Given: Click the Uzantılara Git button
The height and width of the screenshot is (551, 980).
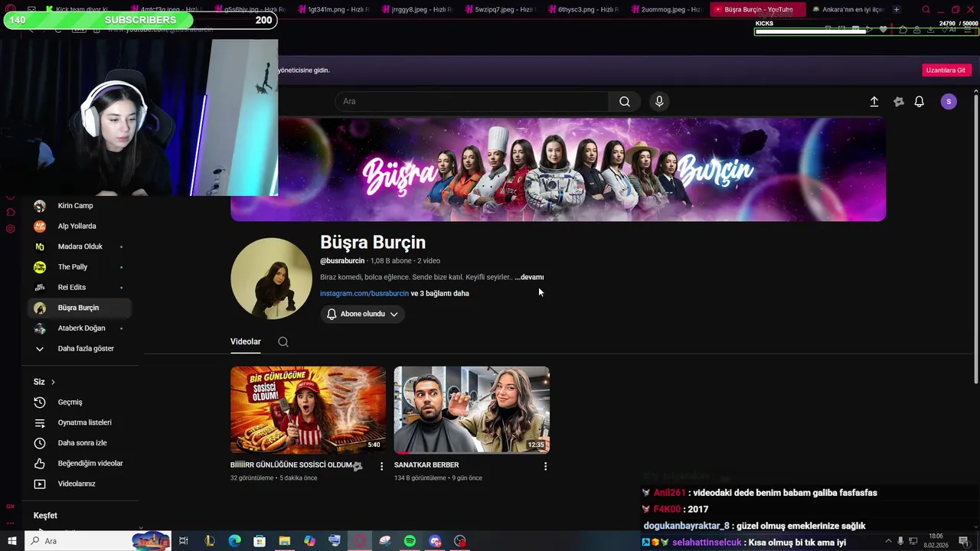Looking at the screenshot, I should pyautogui.click(x=946, y=70).
